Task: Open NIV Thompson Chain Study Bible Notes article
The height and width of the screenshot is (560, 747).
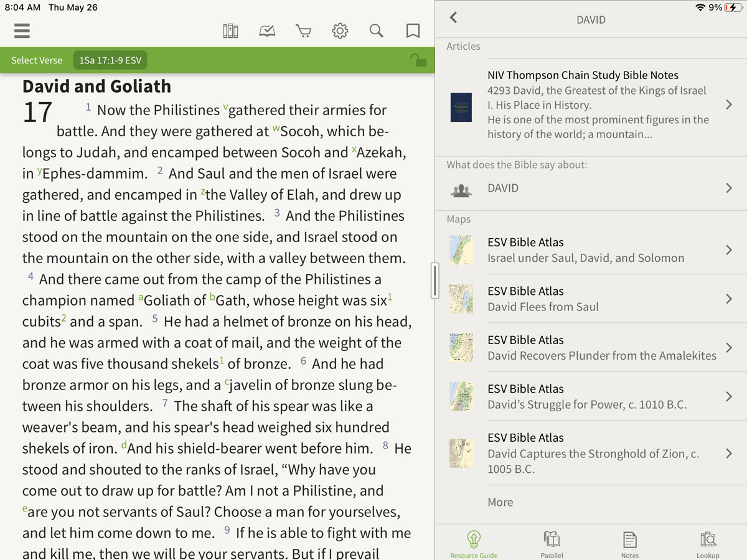Action: point(591,105)
